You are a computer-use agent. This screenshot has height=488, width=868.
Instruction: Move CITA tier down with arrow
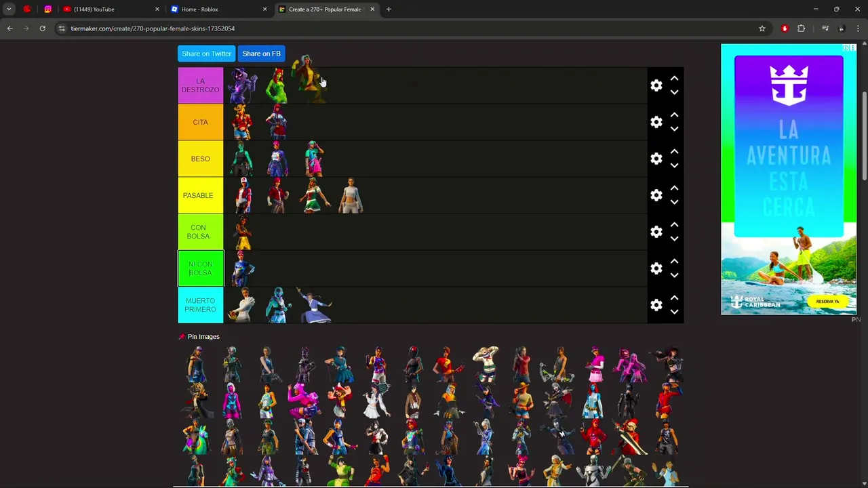(674, 129)
